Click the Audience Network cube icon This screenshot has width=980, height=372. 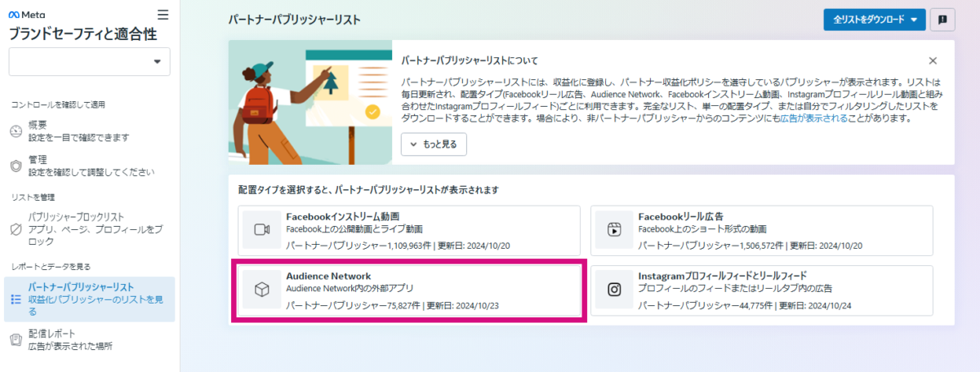click(x=261, y=290)
